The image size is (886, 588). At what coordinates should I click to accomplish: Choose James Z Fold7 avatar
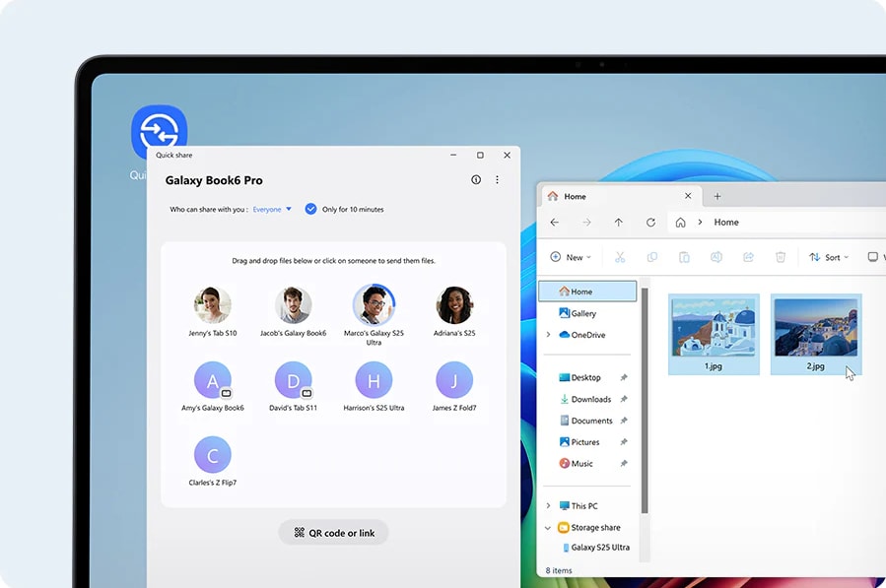point(454,380)
